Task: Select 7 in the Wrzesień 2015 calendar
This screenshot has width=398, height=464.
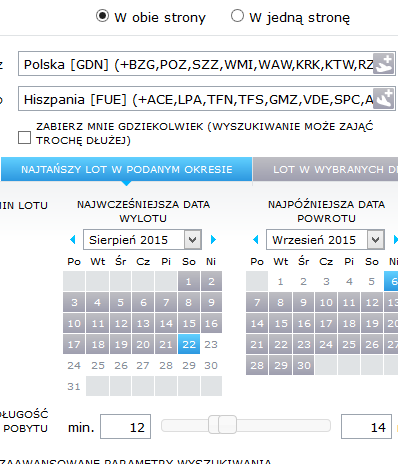Action: (257, 302)
